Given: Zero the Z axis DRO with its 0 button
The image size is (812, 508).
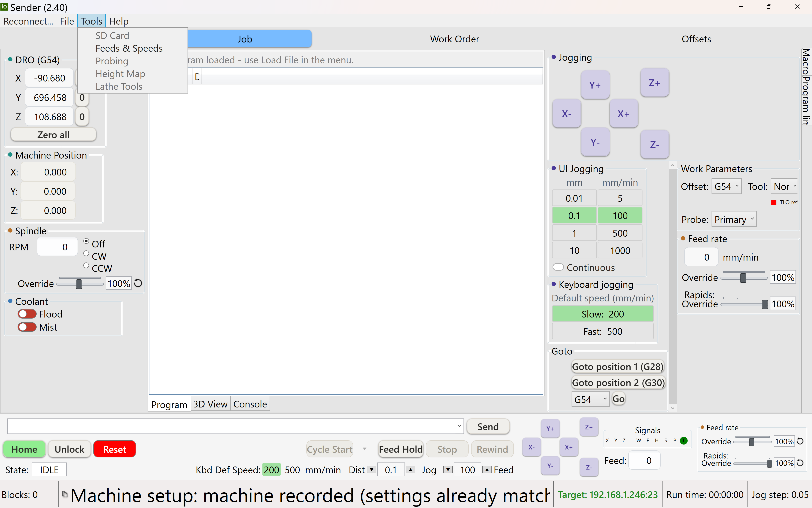Looking at the screenshot, I should tap(82, 117).
